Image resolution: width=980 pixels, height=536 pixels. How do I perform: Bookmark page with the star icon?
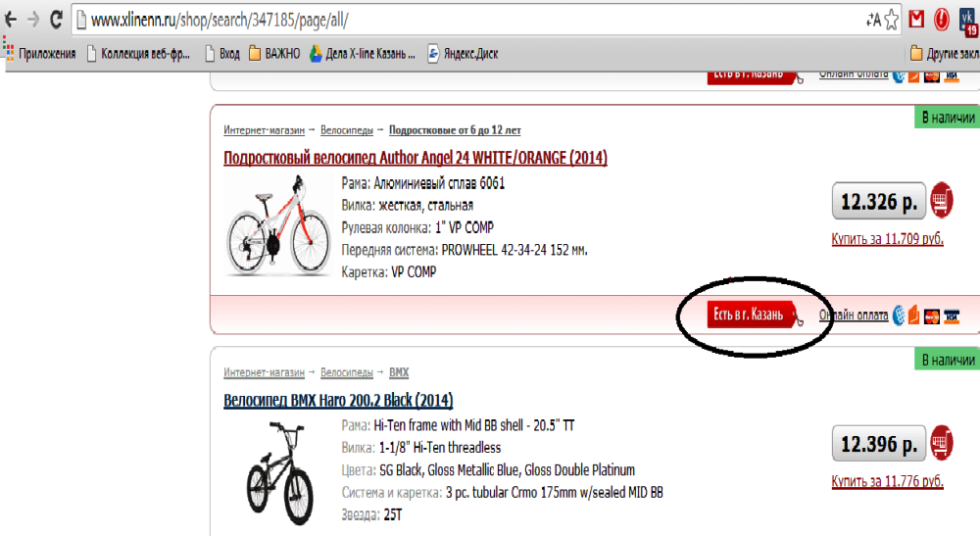891,20
